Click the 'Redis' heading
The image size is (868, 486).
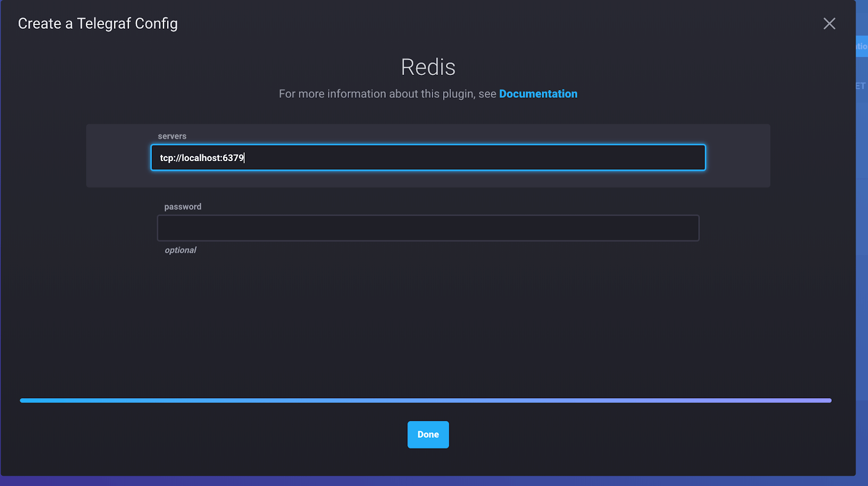coord(428,67)
